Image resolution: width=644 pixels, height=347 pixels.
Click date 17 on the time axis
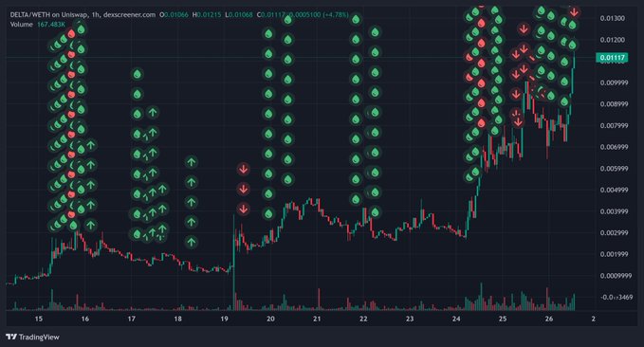(x=132, y=319)
